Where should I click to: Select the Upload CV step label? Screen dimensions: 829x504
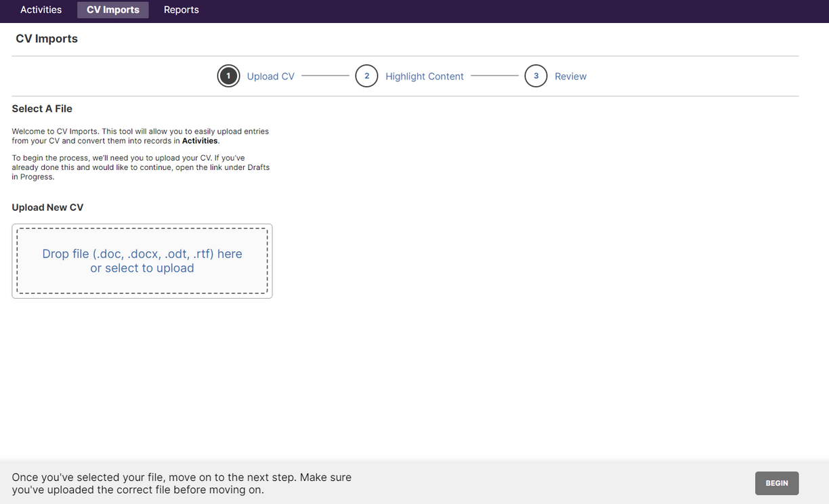270,76
